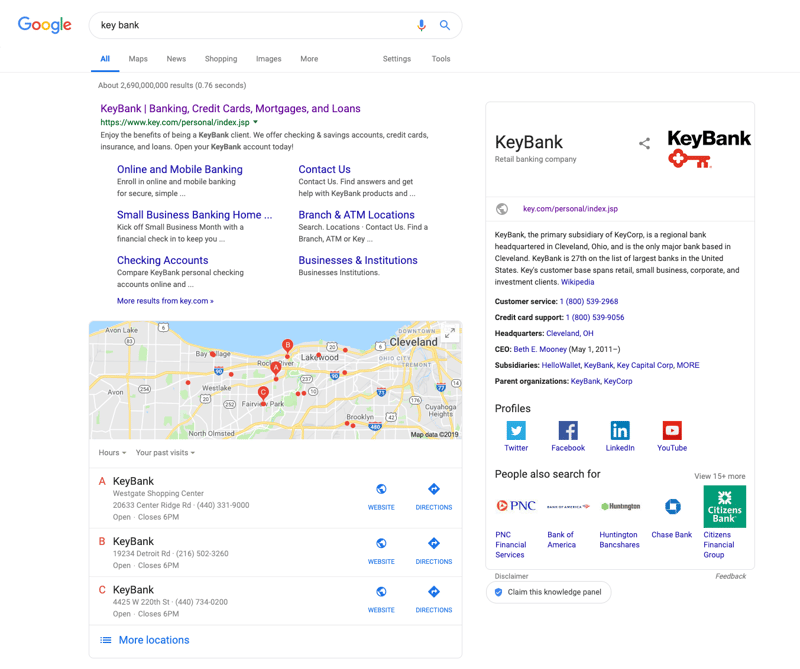
Task: Click the green arrow beside the key.com URL
Action: [x=256, y=123]
